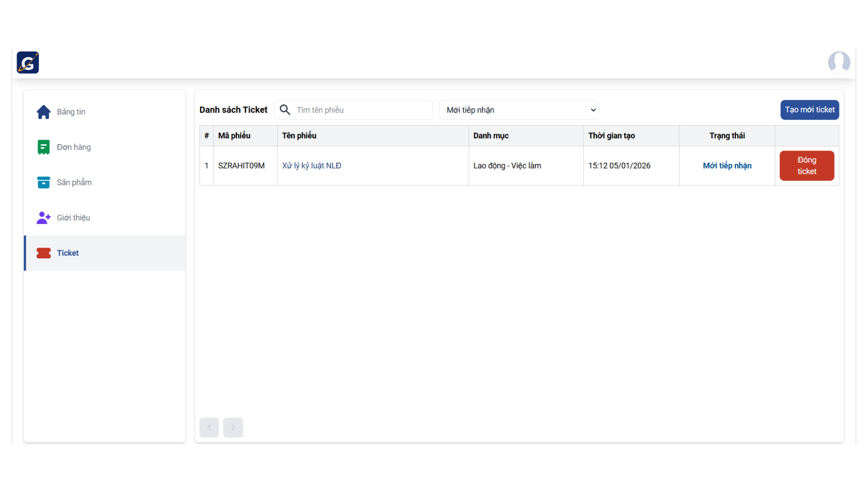The height and width of the screenshot is (488, 868).
Task: Open Bảng tin menu item
Action: (71, 112)
